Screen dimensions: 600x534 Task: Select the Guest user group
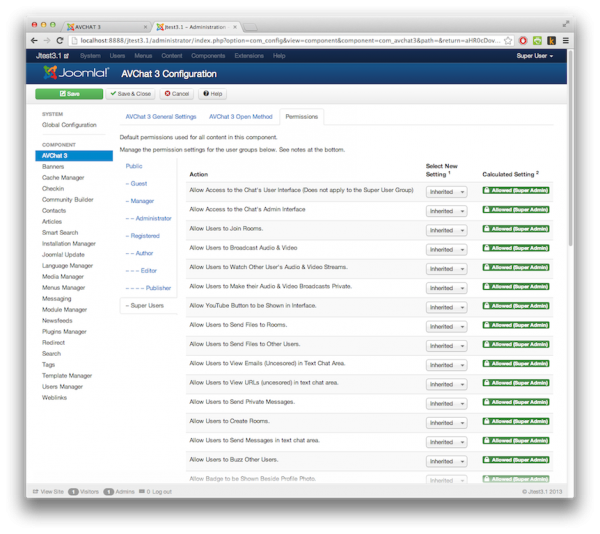pyautogui.click(x=136, y=184)
